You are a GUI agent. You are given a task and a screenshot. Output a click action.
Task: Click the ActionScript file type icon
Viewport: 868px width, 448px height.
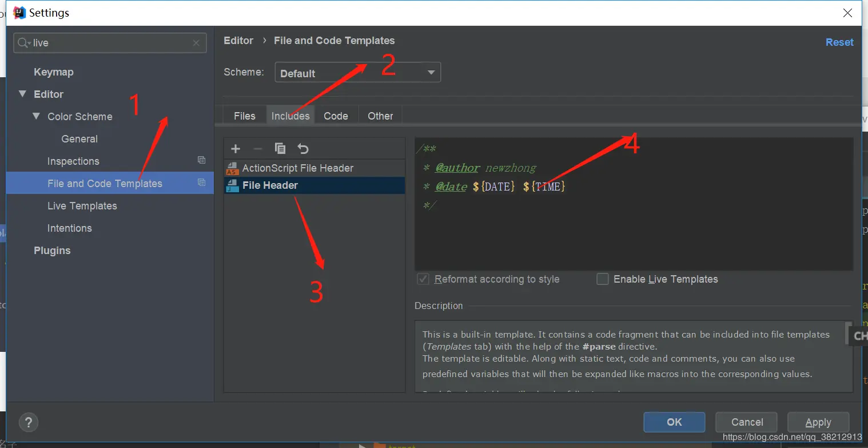232,168
